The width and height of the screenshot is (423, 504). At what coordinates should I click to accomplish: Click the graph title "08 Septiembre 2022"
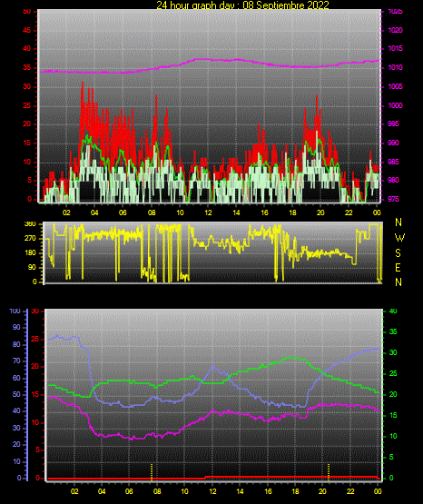click(286, 5)
